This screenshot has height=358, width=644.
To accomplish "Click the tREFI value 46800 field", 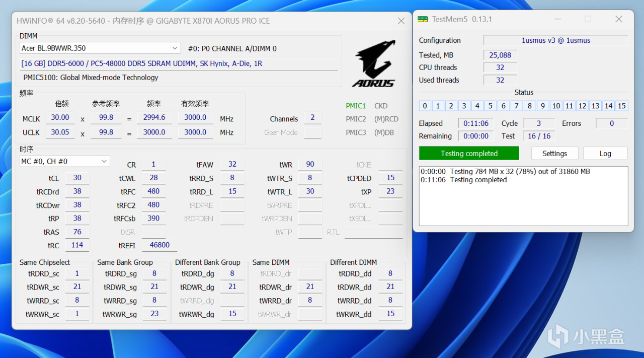I will (159, 245).
